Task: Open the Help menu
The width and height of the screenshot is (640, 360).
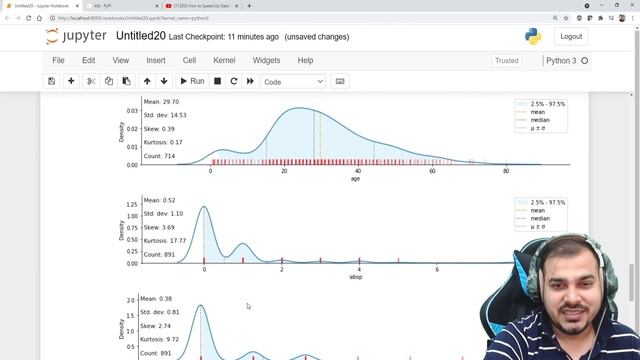Action: click(x=305, y=60)
